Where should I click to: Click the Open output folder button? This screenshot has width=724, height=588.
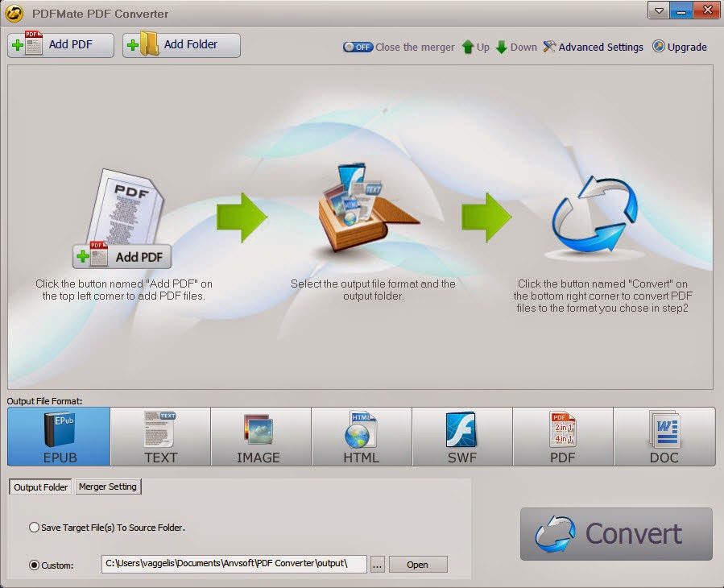[418, 565]
